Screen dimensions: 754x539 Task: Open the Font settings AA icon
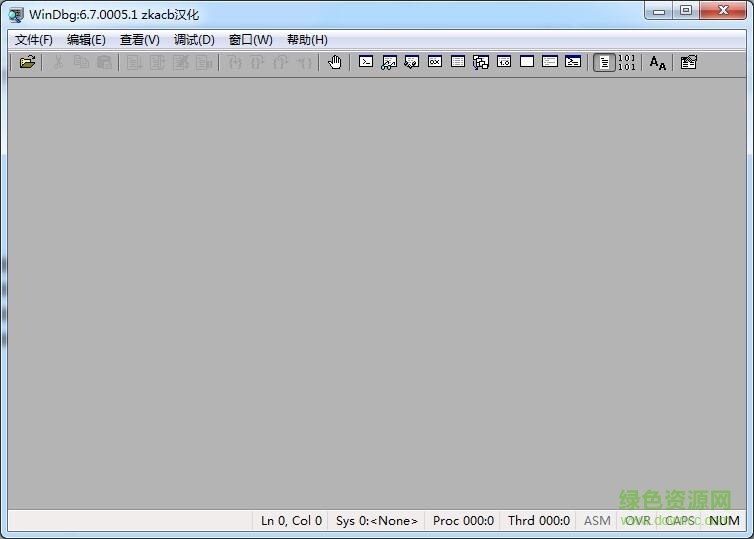tap(657, 63)
